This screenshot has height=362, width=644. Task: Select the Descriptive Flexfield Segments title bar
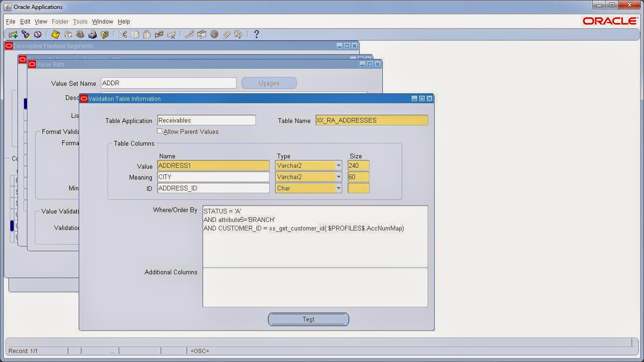(182, 46)
